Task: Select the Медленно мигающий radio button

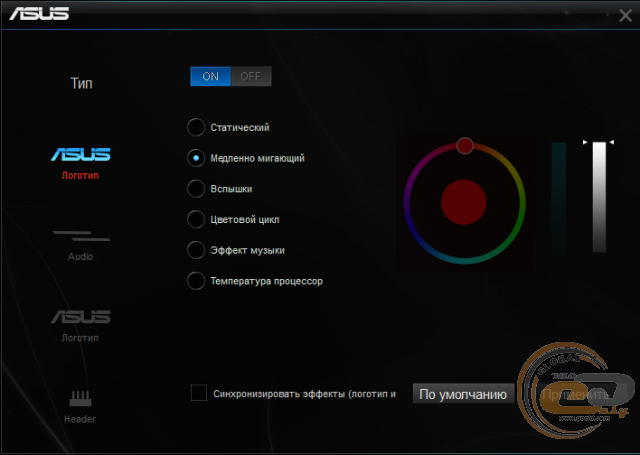Action: (x=196, y=158)
